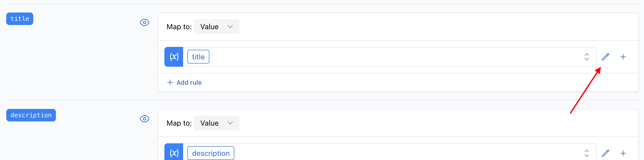Toggle the eye icon for the description field
Viewport: 644px width, 160px height.
pyautogui.click(x=145, y=119)
